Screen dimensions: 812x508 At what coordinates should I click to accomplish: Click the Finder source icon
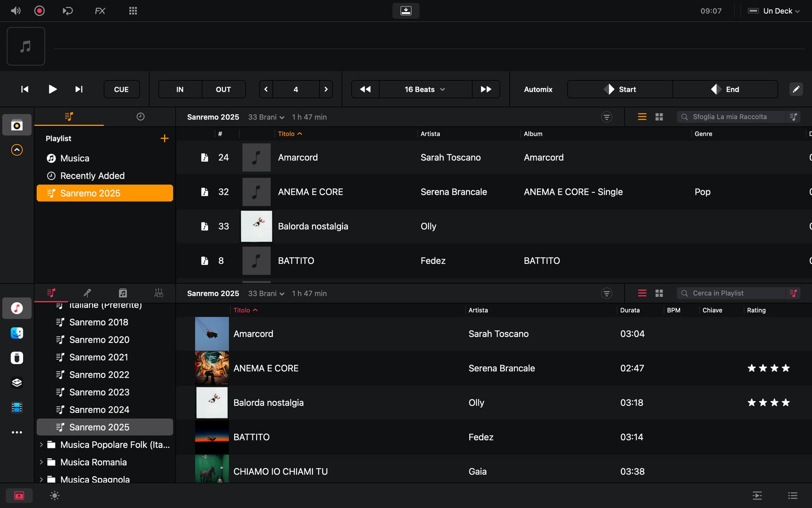pyautogui.click(x=17, y=333)
